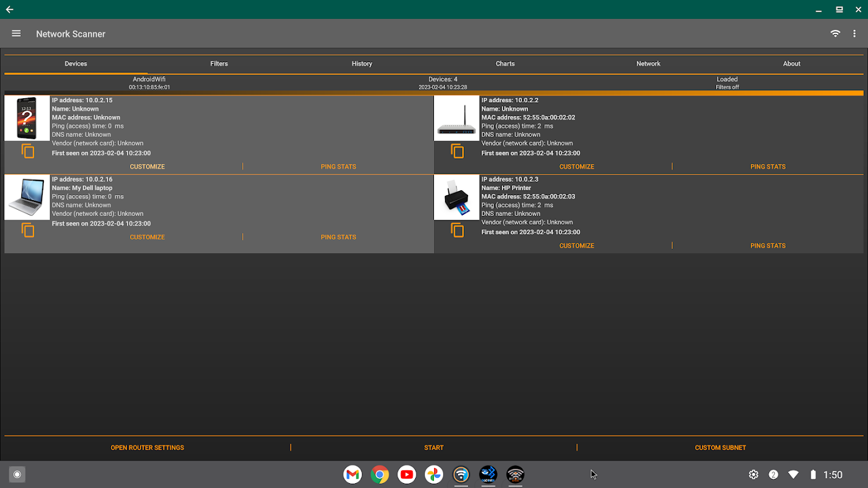Open the hamburger navigation menu

pos(16,34)
